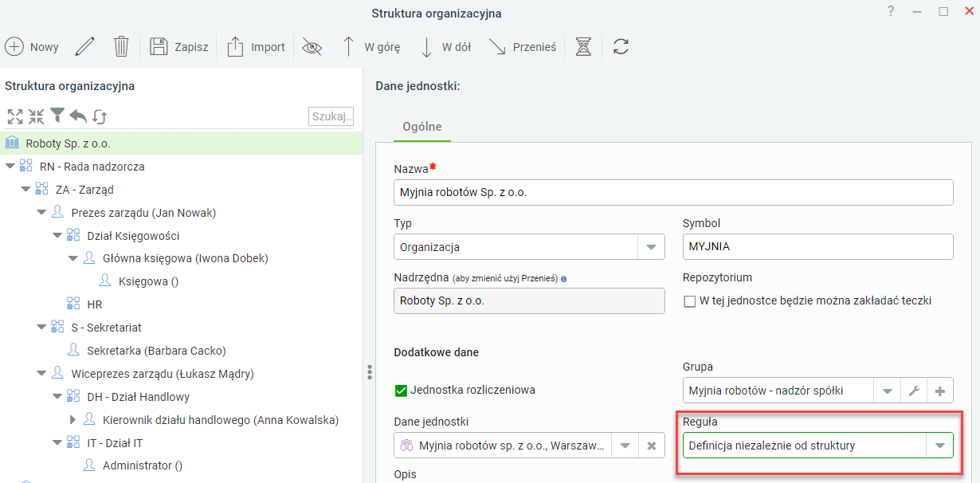Collapse the S - Sekretariat node
Viewport: 980px width, 483px height.
41,328
